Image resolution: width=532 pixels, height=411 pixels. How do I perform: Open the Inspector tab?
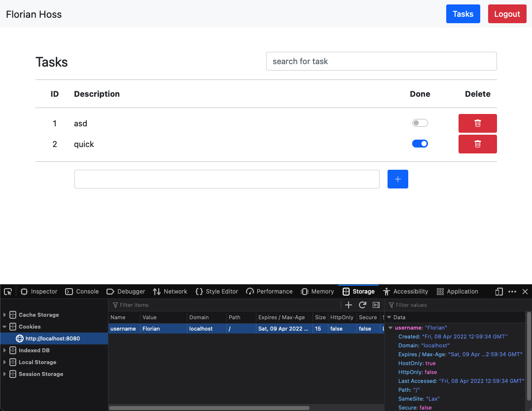(x=39, y=292)
